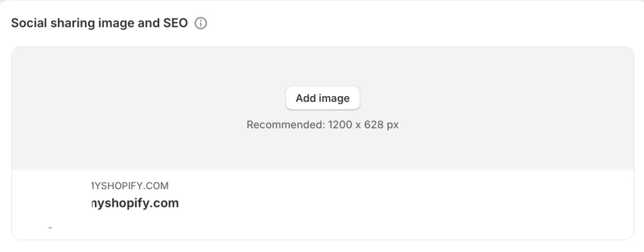The width and height of the screenshot is (644, 252).
Task: Click the bold myshopify.com page title
Action: coord(135,203)
